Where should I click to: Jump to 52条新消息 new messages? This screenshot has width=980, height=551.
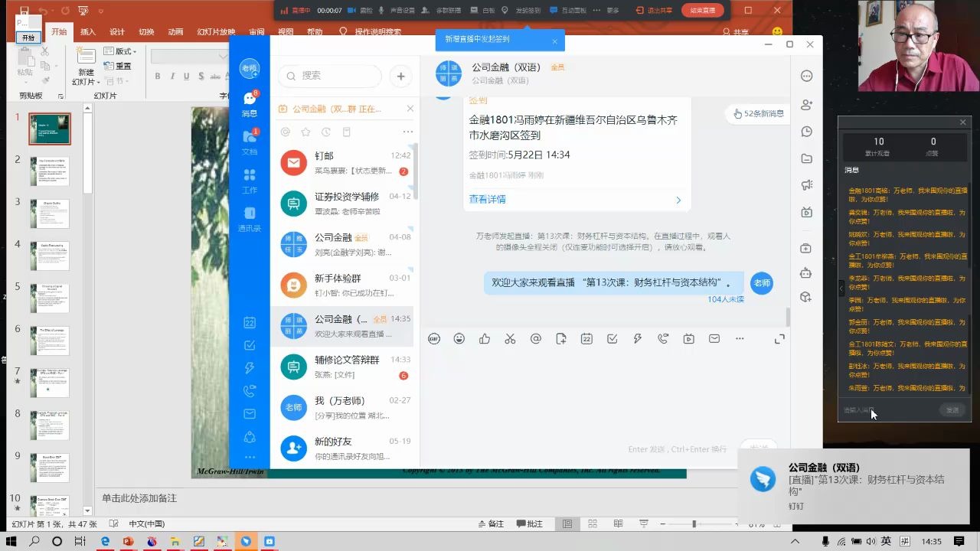[758, 113]
